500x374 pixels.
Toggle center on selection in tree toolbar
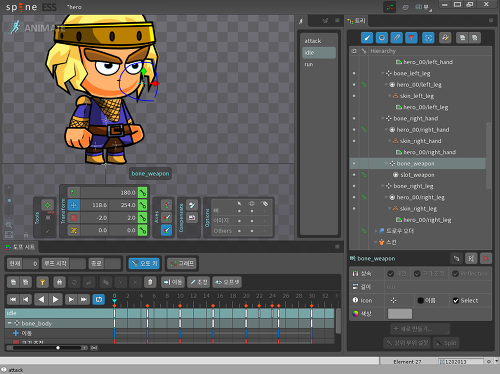click(x=428, y=38)
